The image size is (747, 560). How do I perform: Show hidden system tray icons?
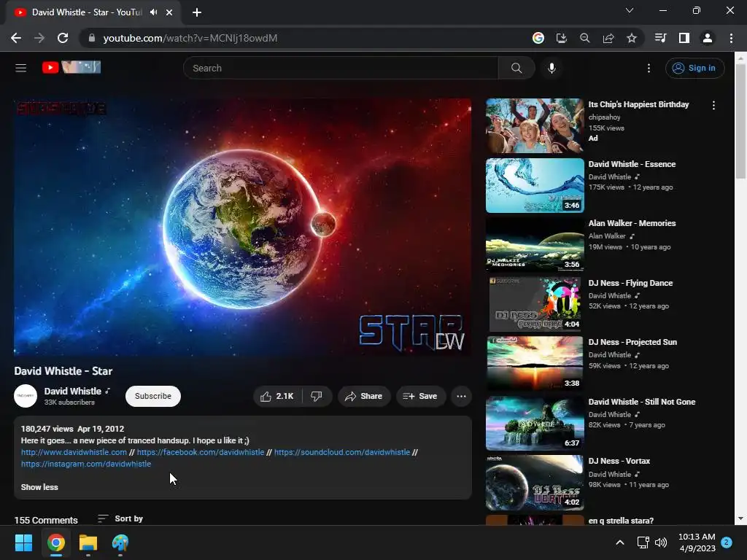coord(620,542)
